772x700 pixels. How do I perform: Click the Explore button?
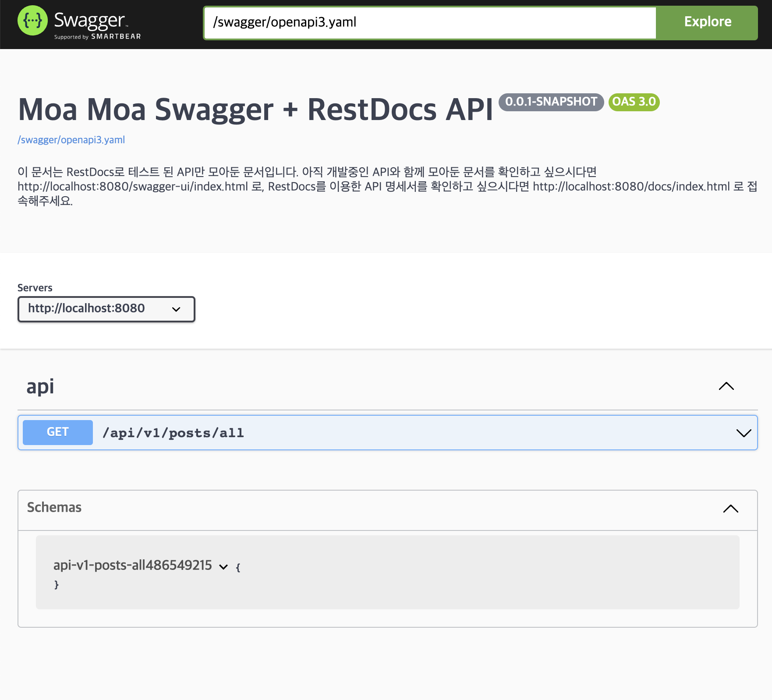707,22
